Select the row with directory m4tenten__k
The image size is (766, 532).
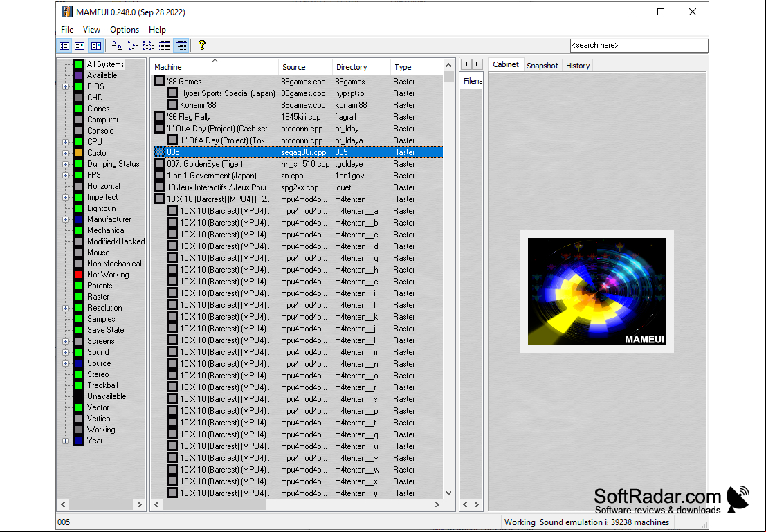[298, 317]
